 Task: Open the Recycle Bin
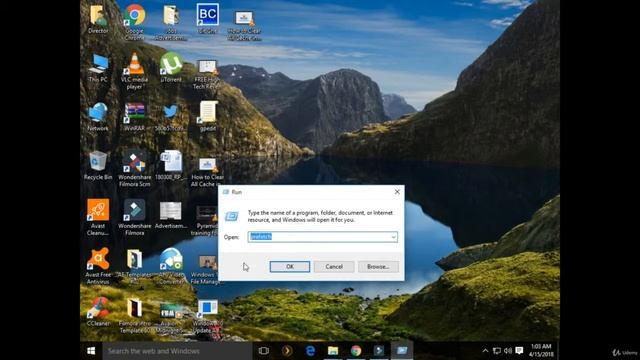(98, 165)
